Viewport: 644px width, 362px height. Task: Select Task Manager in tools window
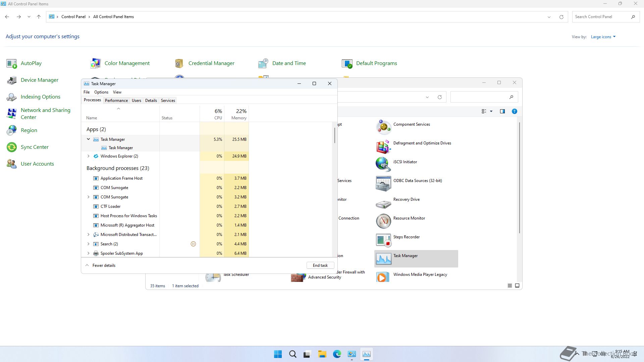pos(416,259)
